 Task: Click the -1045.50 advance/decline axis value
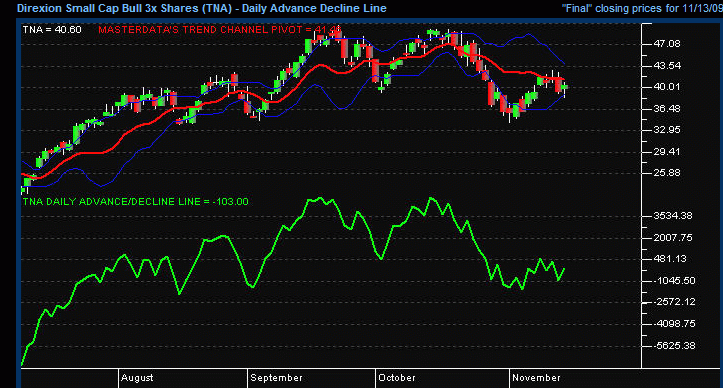click(x=674, y=281)
